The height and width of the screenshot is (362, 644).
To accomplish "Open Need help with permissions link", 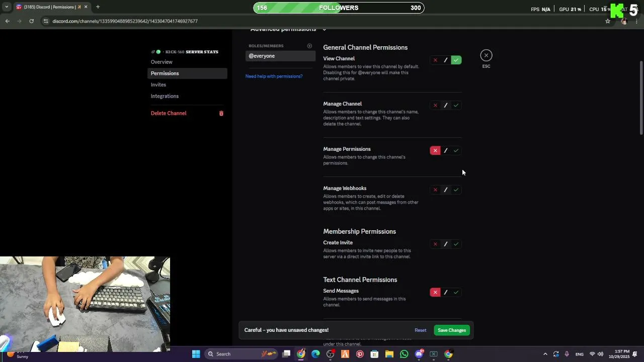I will click(274, 76).
